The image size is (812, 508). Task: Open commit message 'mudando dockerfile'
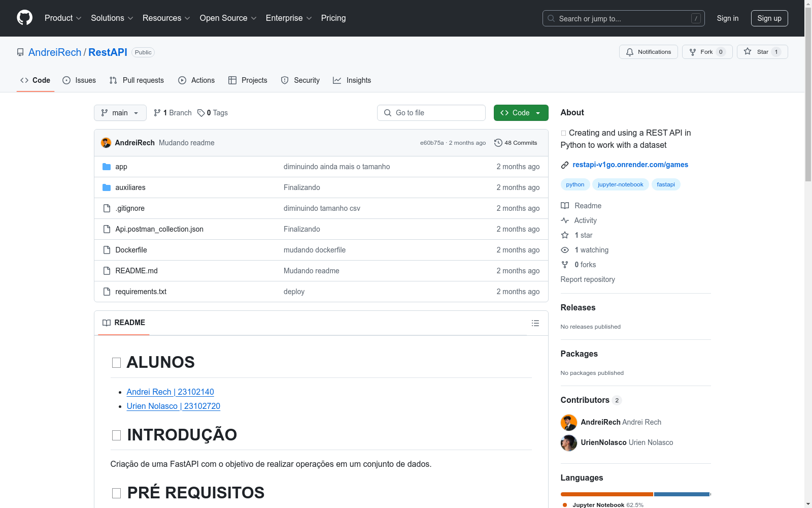coord(315,250)
